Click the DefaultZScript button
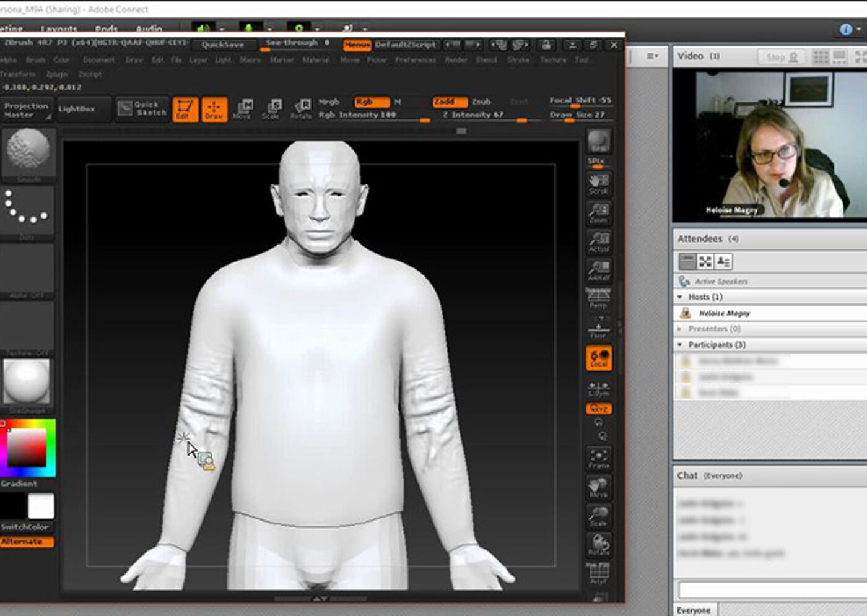Image resolution: width=867 pixels, height=616 pixels. click(x=406, y=45)
